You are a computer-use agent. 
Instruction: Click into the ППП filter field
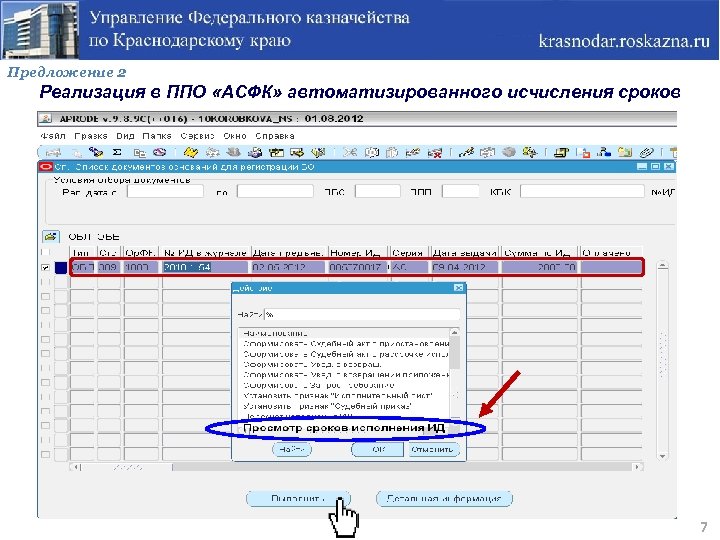(461, 191)
